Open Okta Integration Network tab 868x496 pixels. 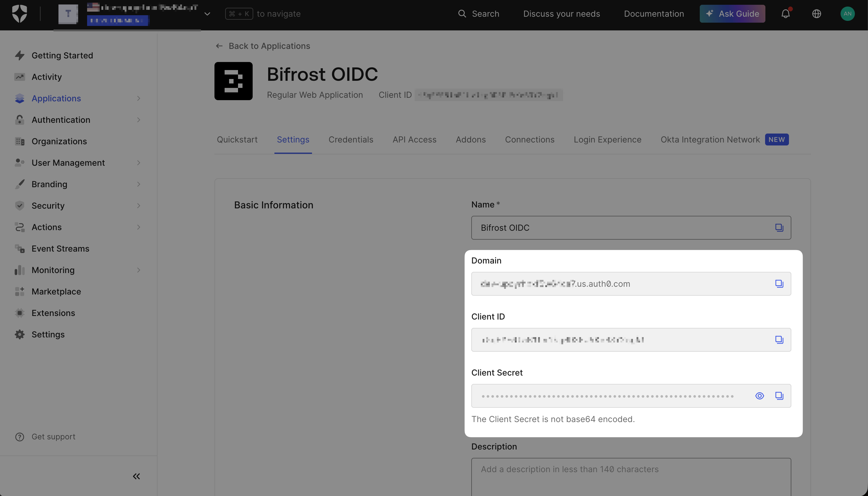point(725,139)
